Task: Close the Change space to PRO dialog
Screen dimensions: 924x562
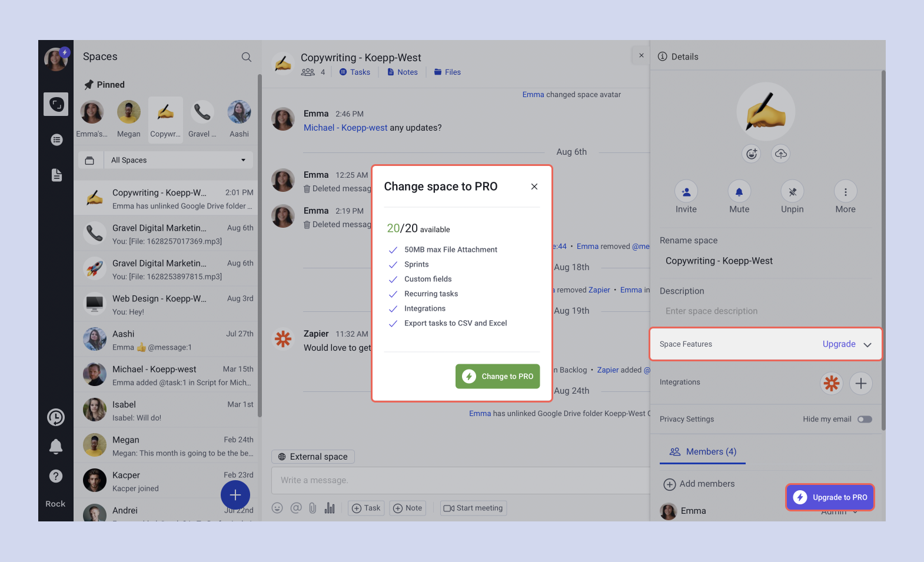Action: 534,187
